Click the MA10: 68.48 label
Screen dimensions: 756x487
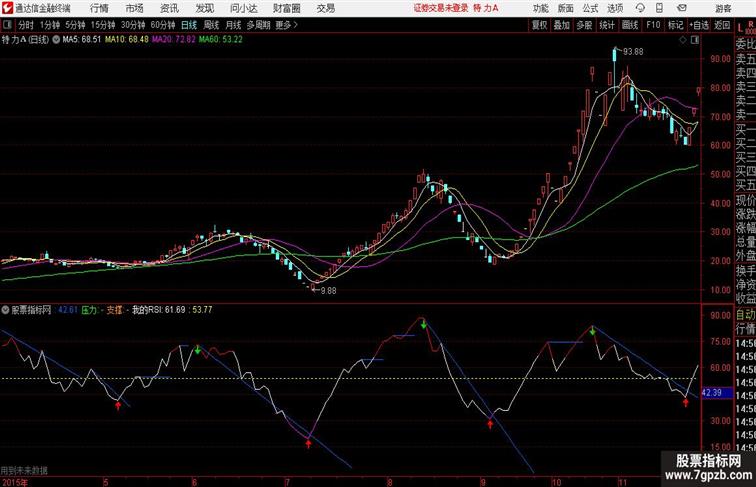pyautogui.click(x=127, y=40)
